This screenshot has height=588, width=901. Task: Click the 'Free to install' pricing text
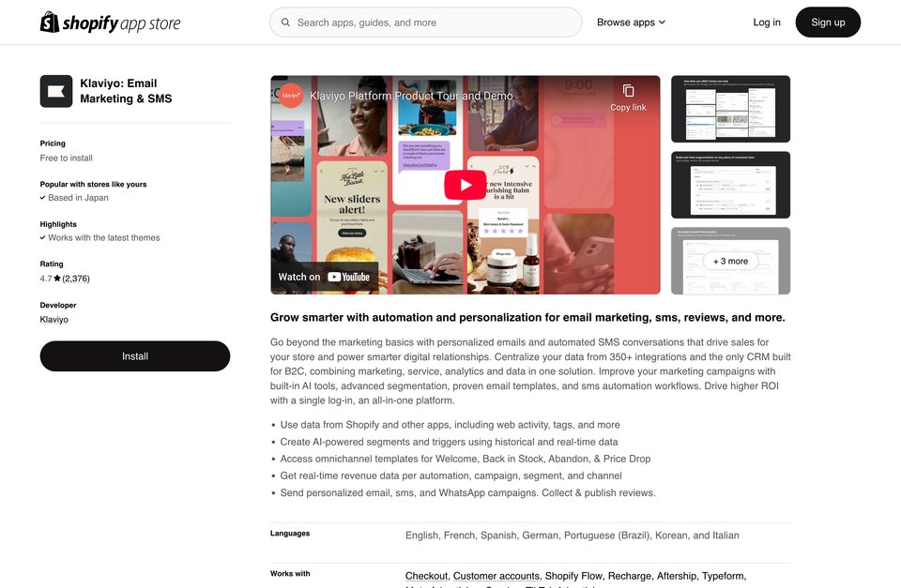(66, 158)
